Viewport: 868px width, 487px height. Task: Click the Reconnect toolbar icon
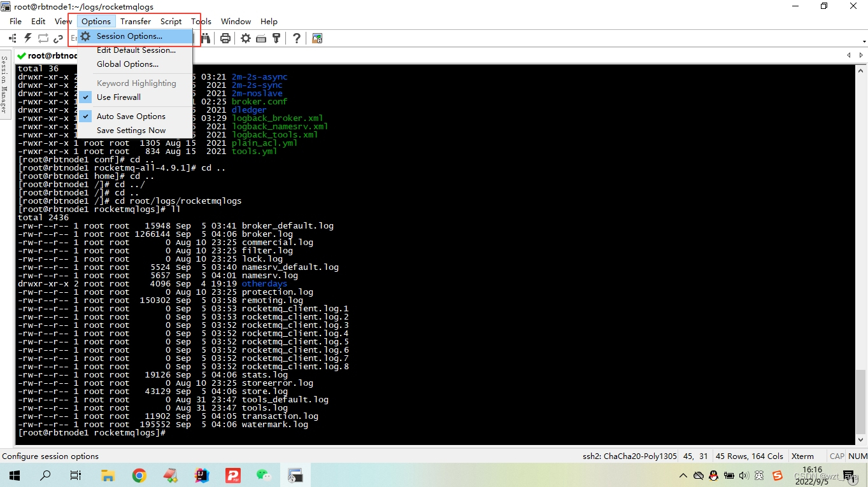(42, 38)
